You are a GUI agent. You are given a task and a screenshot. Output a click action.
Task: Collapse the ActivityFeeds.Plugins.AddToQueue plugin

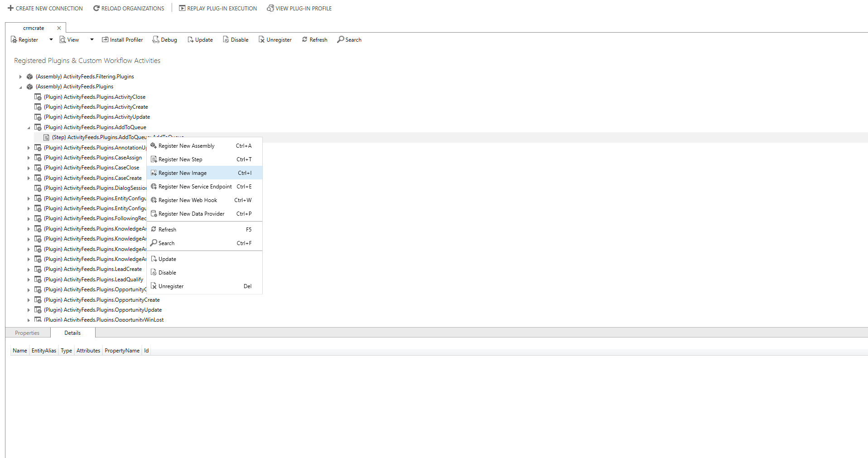(29, 127)
